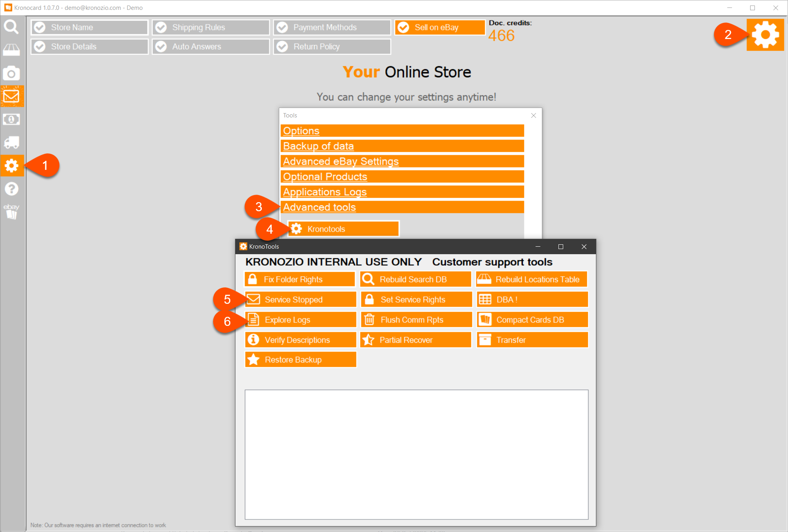788x532 pixels.
Task: Open the camera icon in left sidebar
Action: pos(11,73)
